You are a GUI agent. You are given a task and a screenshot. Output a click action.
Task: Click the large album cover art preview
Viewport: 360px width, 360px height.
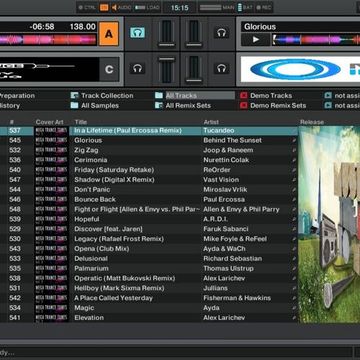pyautogui.click(x=329, y=225)
